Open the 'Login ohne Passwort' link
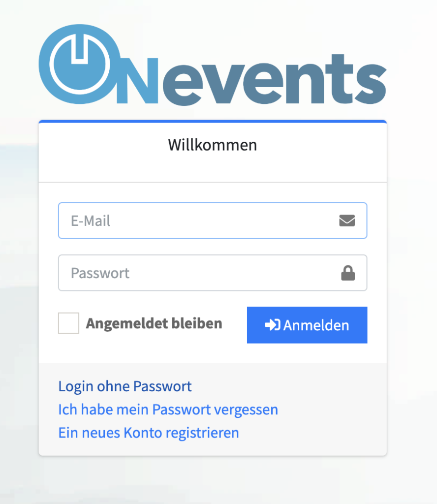437x504 pixels. (125, 386)
